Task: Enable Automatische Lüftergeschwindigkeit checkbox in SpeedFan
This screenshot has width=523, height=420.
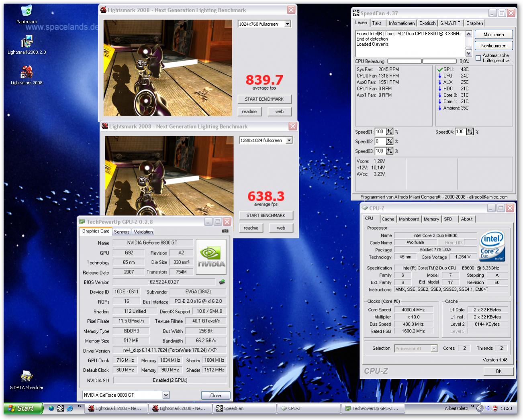Action: (478, 58)
